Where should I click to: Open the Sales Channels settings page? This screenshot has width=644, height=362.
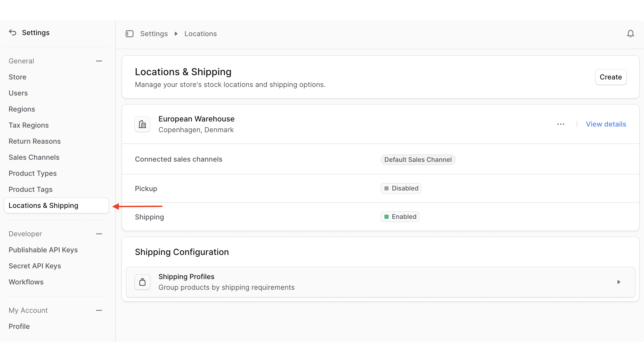[34, 157]
